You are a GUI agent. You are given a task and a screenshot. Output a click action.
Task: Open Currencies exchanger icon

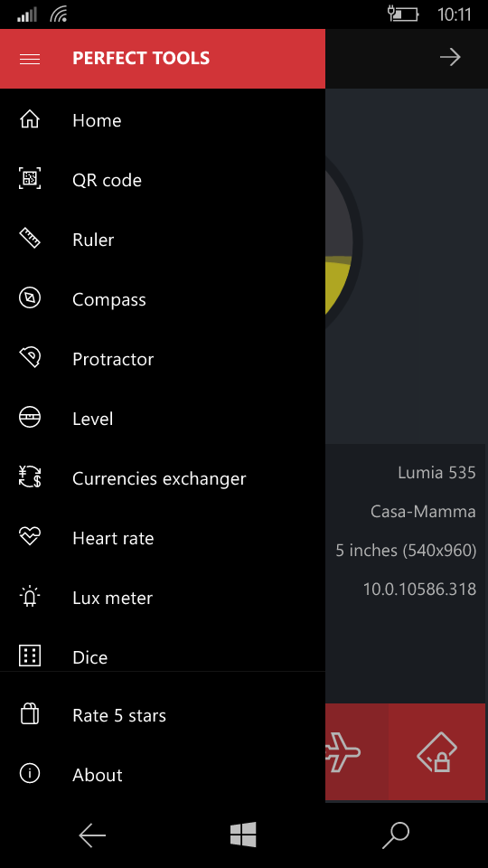coord(29,477)
